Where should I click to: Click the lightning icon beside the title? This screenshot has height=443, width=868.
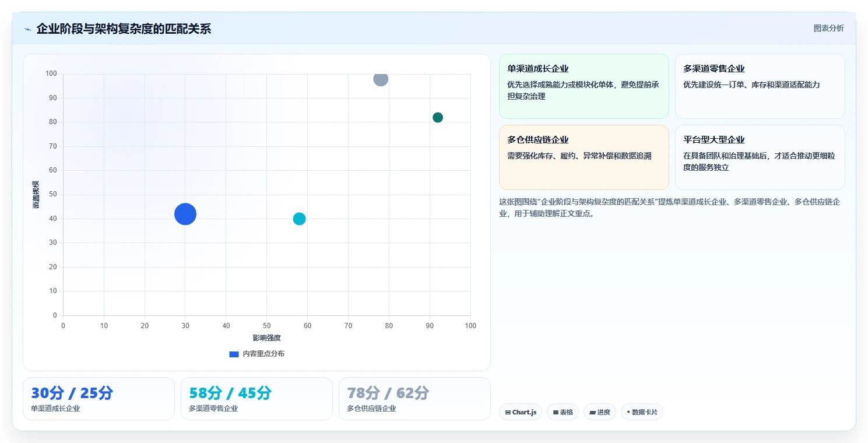pyautogui.click(x=27, y=29)
